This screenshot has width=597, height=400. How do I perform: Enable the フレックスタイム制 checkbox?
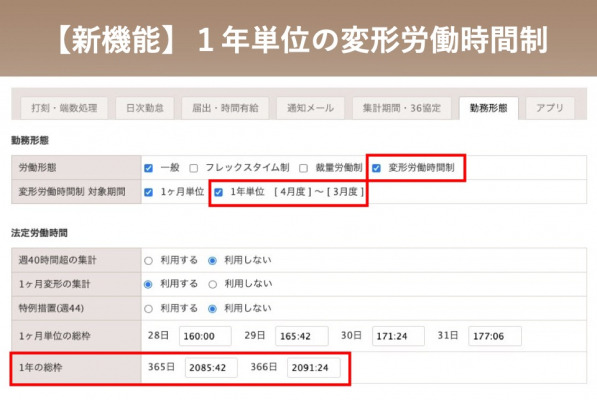click(x=193, y=168)
